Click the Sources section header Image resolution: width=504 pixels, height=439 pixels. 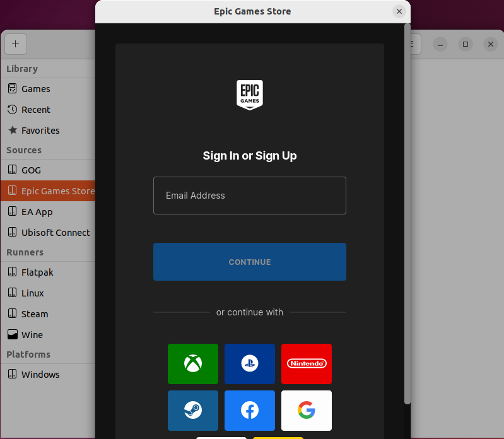click(x=24, y=150)
